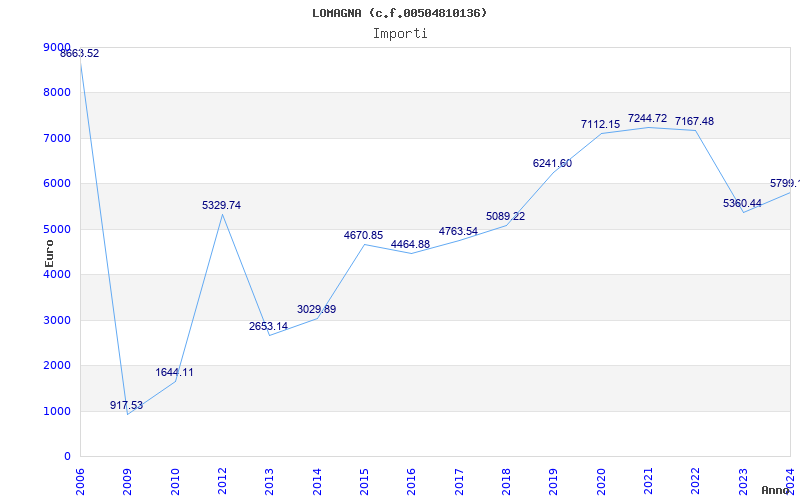800x500 pixels.
Task: Click the 2015 x-axis year label
Action: 364,482
